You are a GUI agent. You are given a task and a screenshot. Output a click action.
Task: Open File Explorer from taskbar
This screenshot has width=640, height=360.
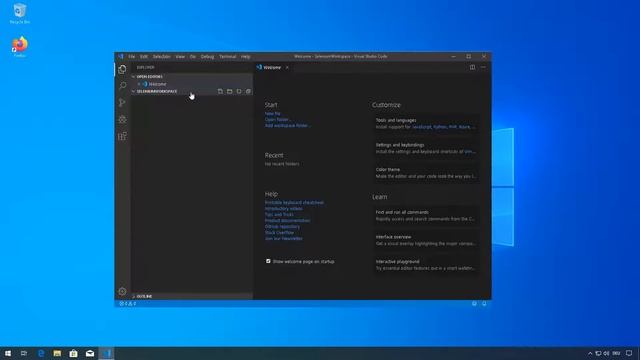point(57,353)
